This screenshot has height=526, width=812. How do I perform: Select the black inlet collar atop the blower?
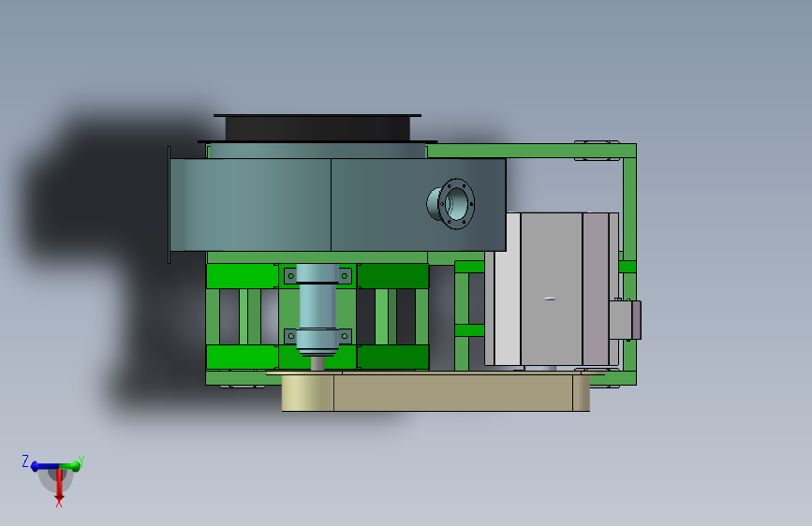click(x=317, y=128)
